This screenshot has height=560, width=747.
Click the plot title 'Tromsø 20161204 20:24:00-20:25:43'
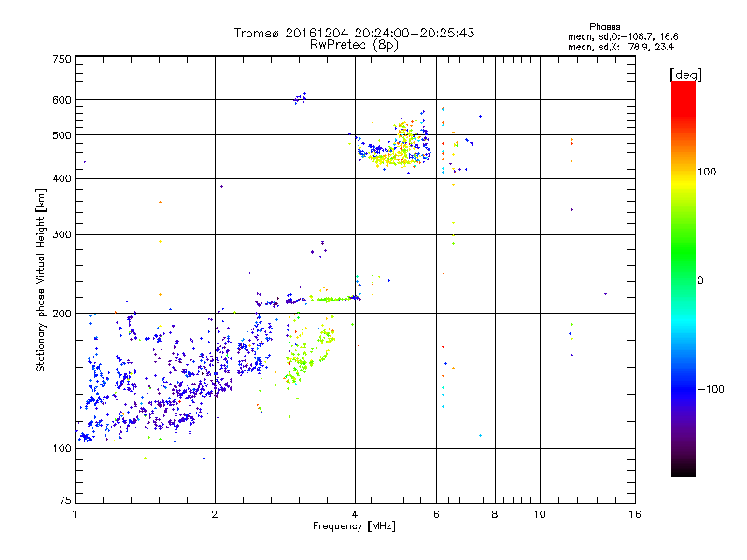point(354,33)
